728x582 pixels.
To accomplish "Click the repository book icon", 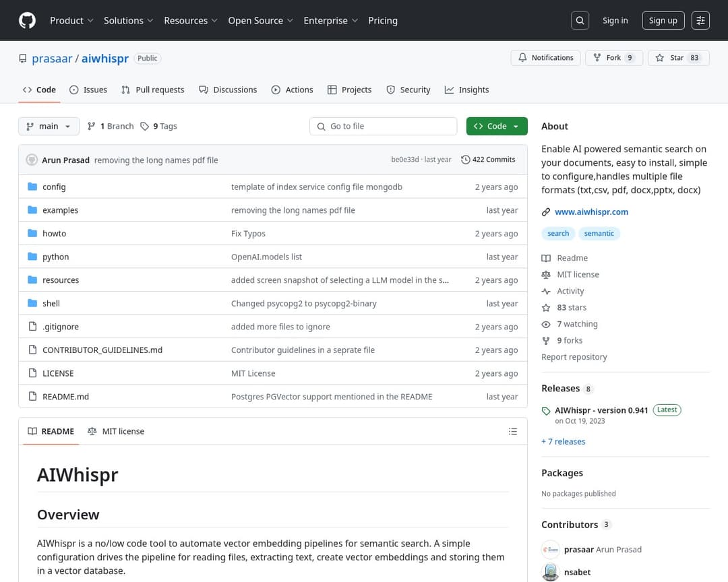I will click(22, 59).
